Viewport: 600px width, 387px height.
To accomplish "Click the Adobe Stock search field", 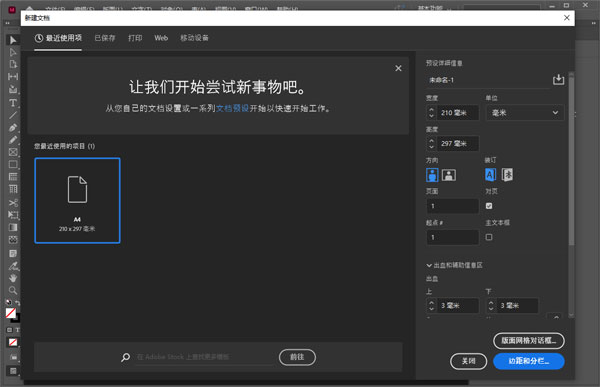I will [x=204, y=357].
